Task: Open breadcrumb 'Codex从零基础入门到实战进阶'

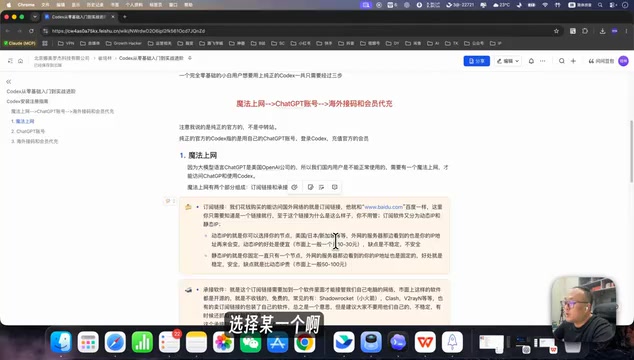Action: [x=151, y=58]
